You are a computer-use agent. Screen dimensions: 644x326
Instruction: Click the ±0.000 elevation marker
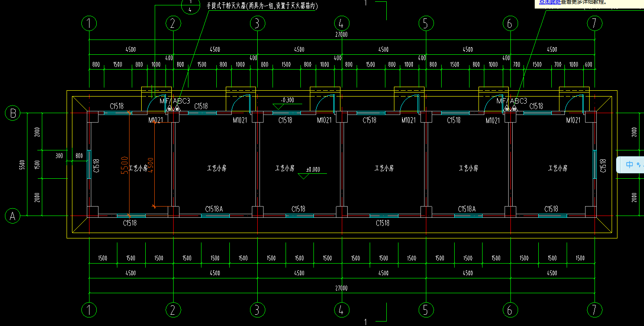coord(313,170)
